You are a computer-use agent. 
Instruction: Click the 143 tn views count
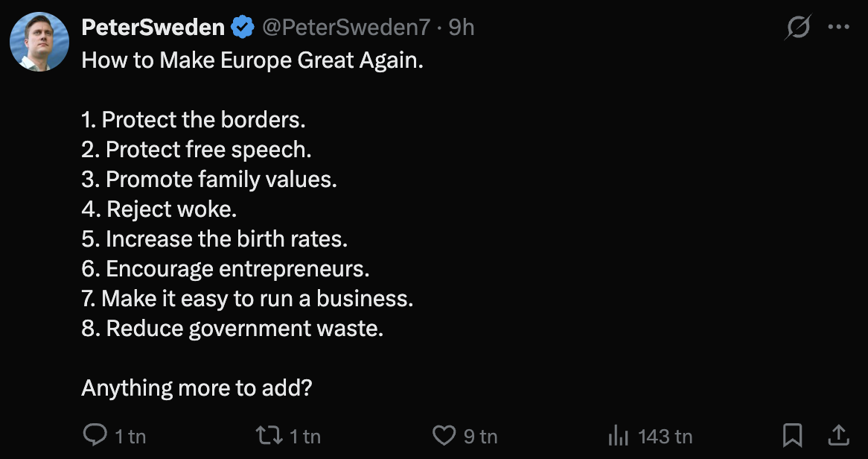pyautogui.click(x=664, y=436)
